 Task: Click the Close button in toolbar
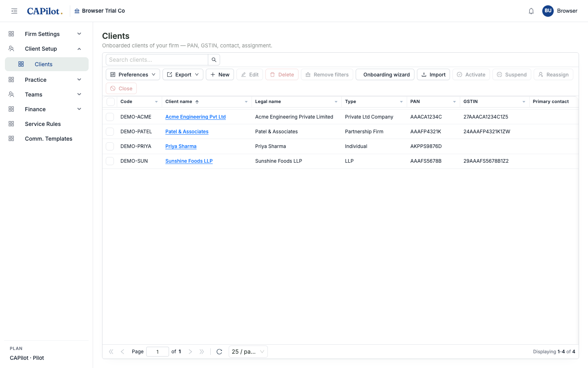121,88
